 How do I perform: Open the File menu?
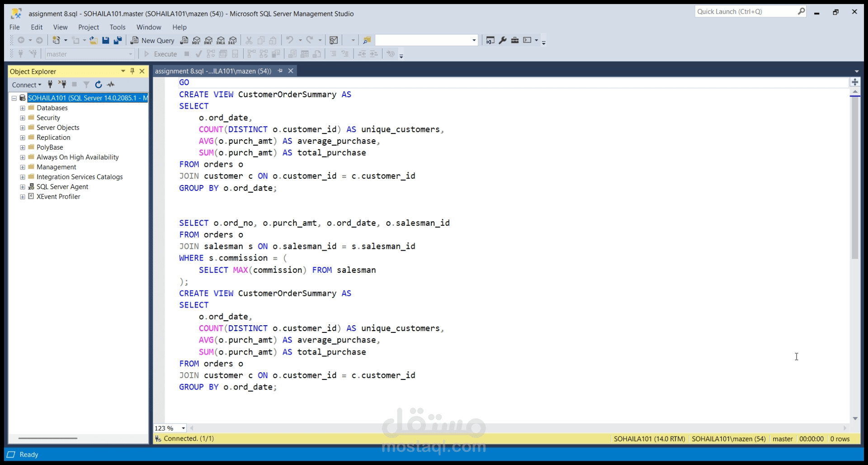coord(14,27)
